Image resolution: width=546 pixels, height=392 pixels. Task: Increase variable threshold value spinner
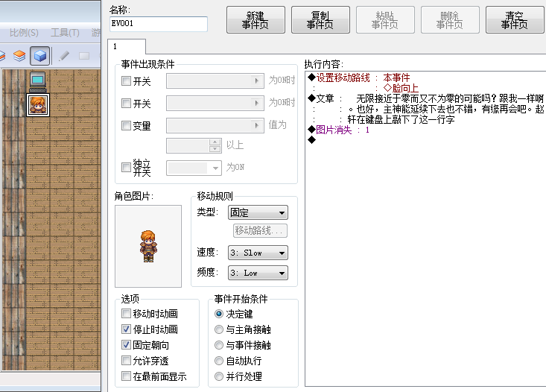[x=215, y=142]
